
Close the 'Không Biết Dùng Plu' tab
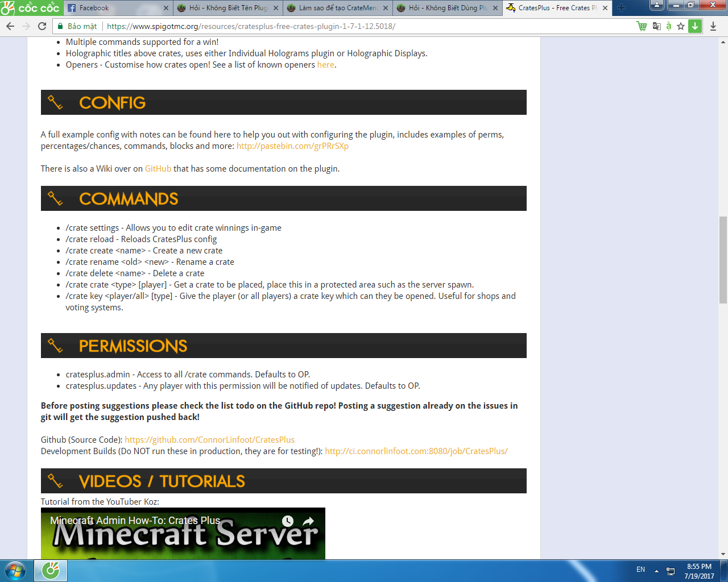point(495,8)
